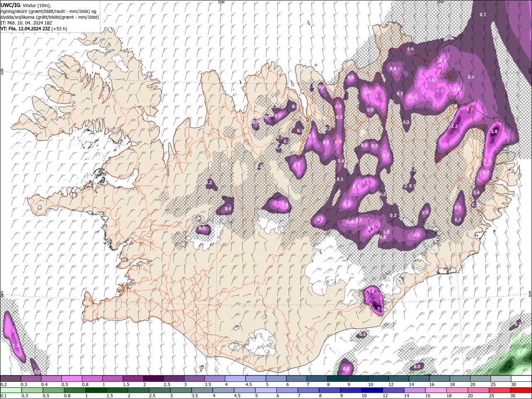Click the '(+53 h)' forecast offset text
This screenshot has height=399, width=532.
(59, 29)
